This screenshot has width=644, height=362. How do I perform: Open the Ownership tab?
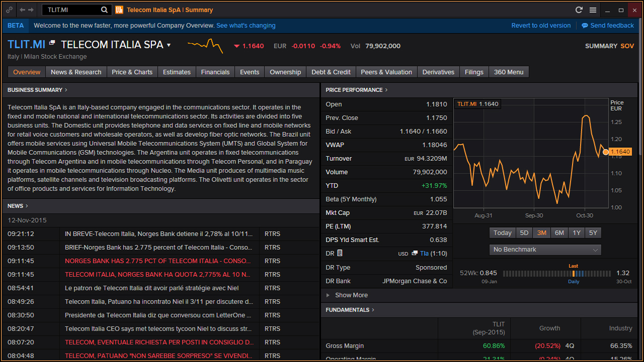coord(285,72)
